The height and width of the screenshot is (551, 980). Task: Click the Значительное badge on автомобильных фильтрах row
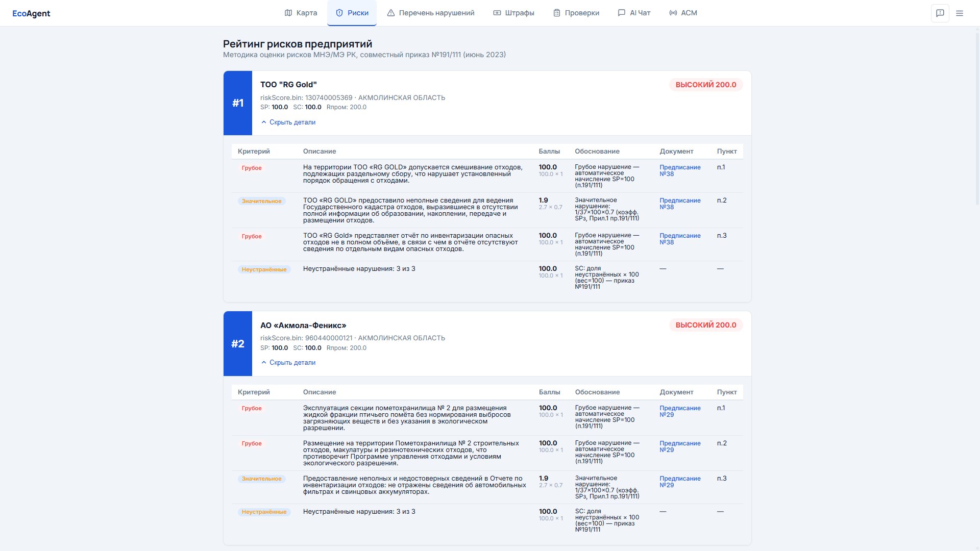coord(261,479)
